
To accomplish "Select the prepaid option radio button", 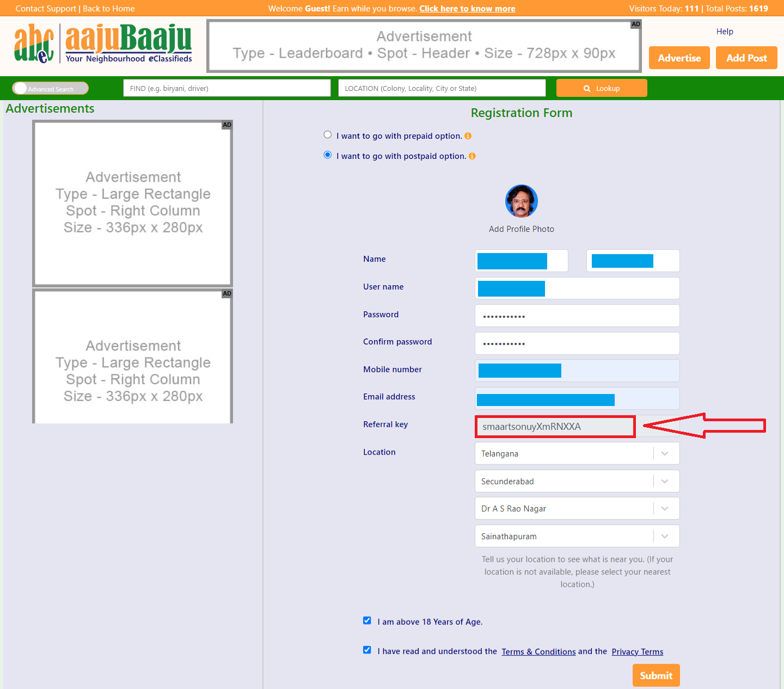I will coord(328,135).
